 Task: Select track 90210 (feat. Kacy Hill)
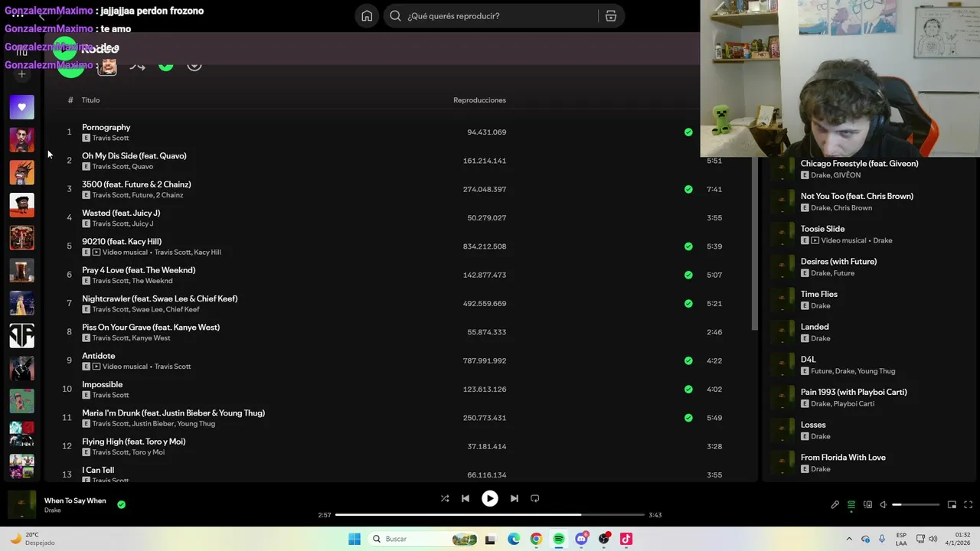122,242
